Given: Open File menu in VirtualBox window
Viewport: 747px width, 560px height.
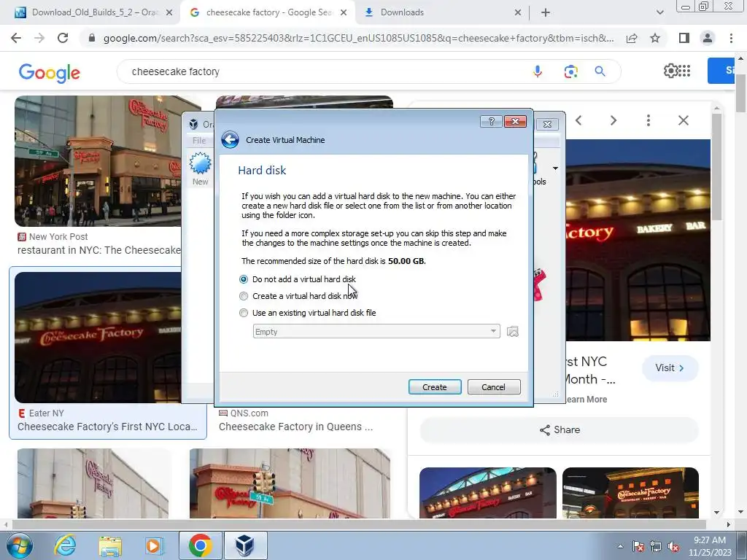Looking at the screenshot, I should tap(199, 141).
